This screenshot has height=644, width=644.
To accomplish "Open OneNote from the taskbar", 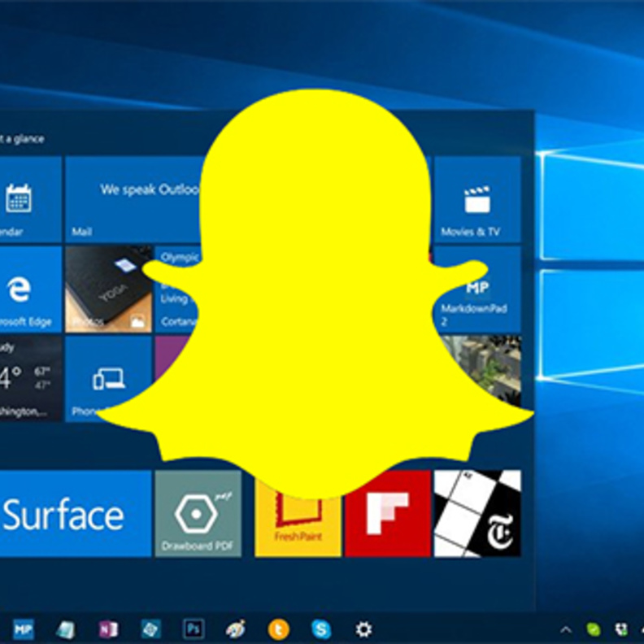I will pos(107,629).
